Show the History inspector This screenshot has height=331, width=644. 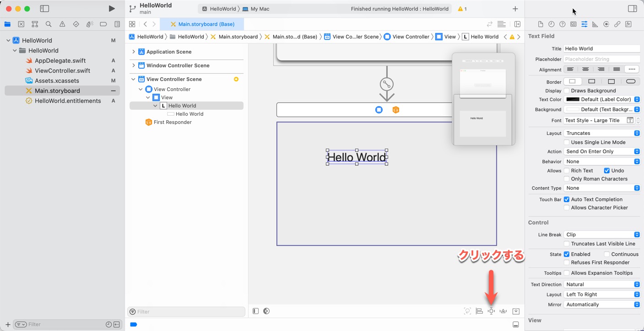[x=552, y=24]
